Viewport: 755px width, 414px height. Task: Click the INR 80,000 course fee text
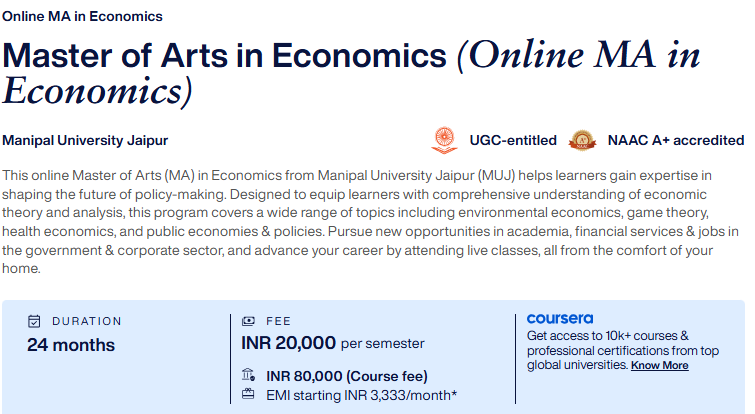tap(347, 376)
